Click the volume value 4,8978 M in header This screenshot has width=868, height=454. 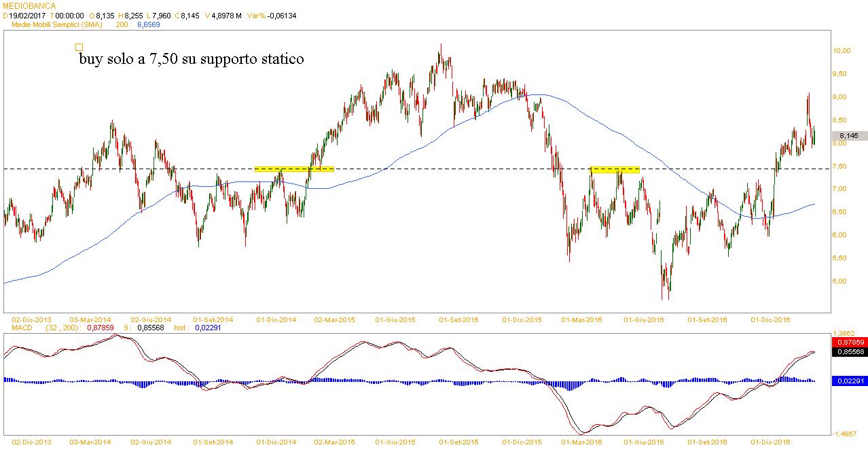coord(223,15)
